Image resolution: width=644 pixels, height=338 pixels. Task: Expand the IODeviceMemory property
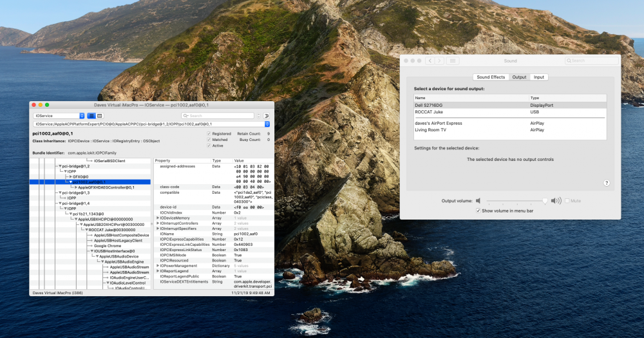(158, 218)
